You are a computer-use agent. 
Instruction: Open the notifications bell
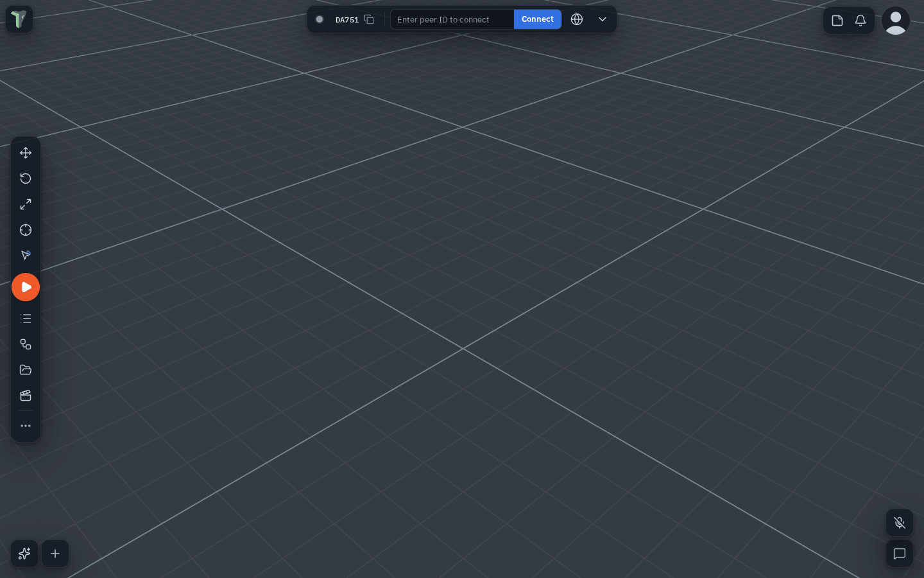(860, 21)
